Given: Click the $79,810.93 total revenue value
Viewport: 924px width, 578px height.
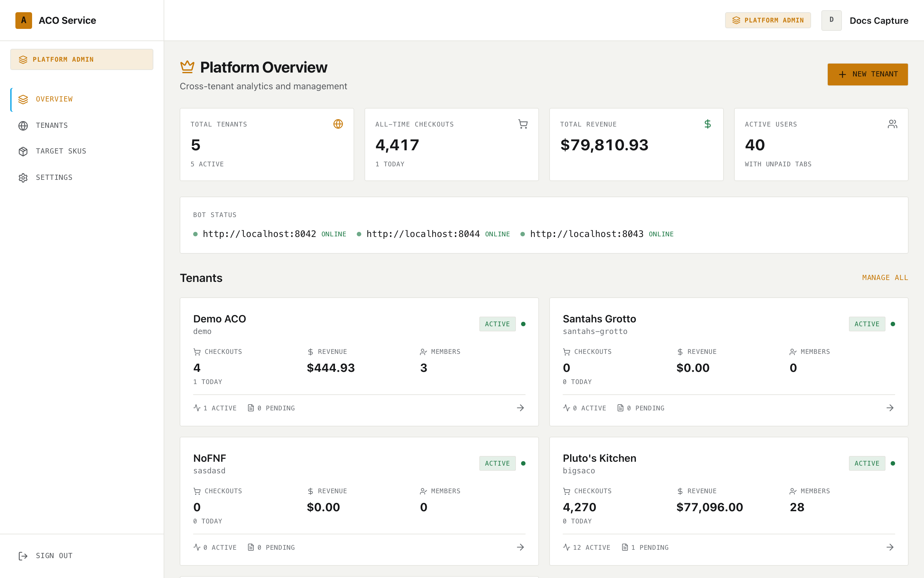Looking at the screenshot, I should (x=604, y=145).
